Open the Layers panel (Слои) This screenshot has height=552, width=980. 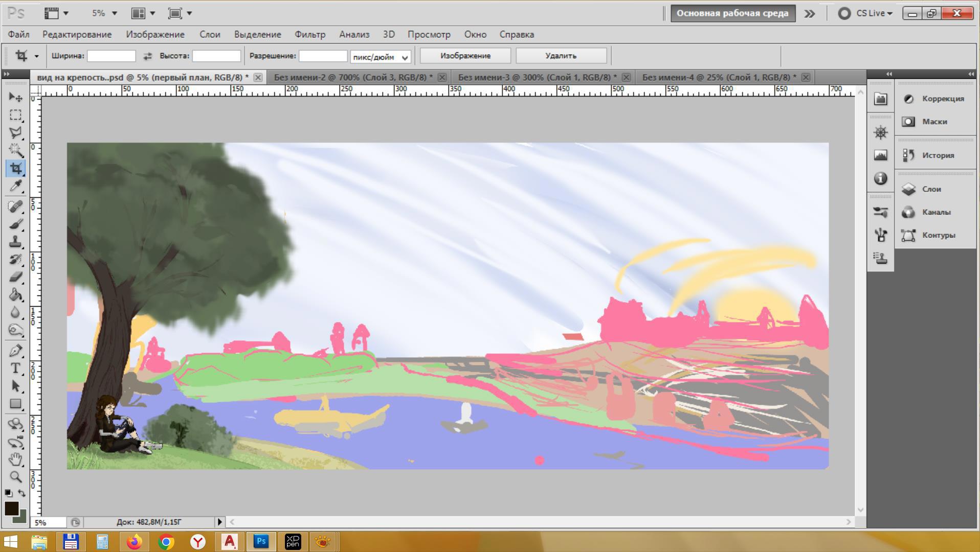point(931,189)
